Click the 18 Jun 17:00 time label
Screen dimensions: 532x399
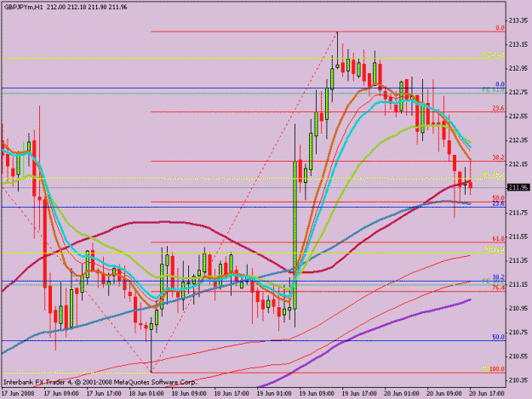coord(232,394)
